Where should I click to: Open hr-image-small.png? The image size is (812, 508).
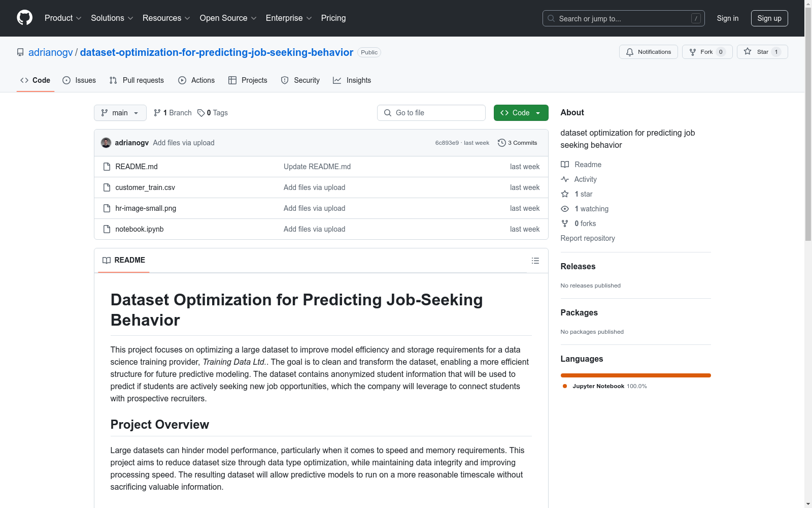146,208
